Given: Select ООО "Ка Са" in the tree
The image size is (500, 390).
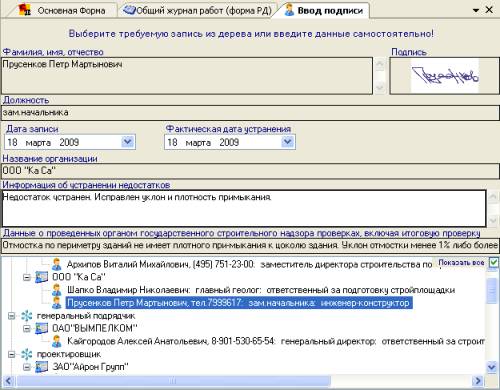Looking at the screenshot, I should pyautogui.click(x=79, y=277).
